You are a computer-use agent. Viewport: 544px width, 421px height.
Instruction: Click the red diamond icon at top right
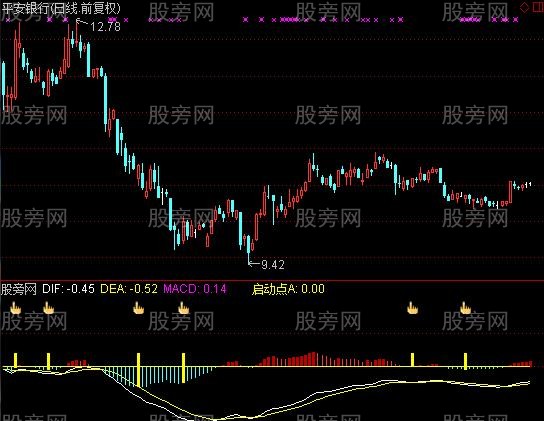[525, 7]
